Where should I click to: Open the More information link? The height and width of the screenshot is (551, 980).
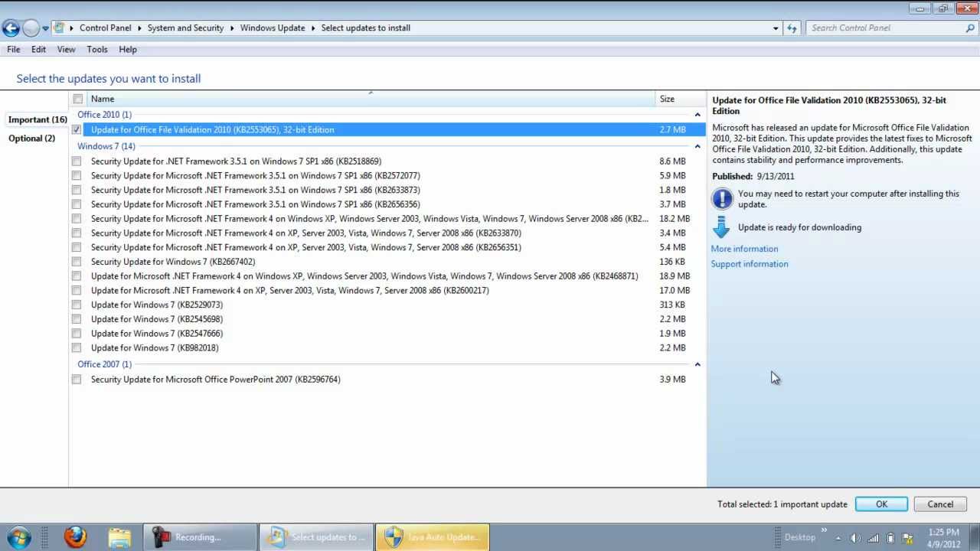pyautogui.click(x=744, y=249)
